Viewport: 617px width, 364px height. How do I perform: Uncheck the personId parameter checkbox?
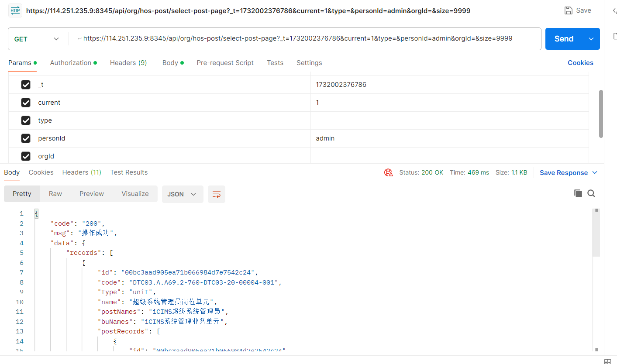pos(26,138)
